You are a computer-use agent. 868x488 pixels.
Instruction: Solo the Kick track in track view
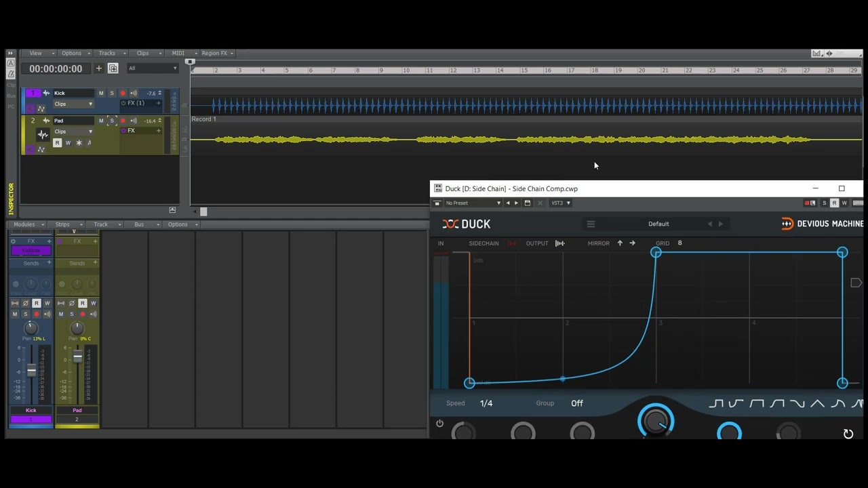pos(112,94)
